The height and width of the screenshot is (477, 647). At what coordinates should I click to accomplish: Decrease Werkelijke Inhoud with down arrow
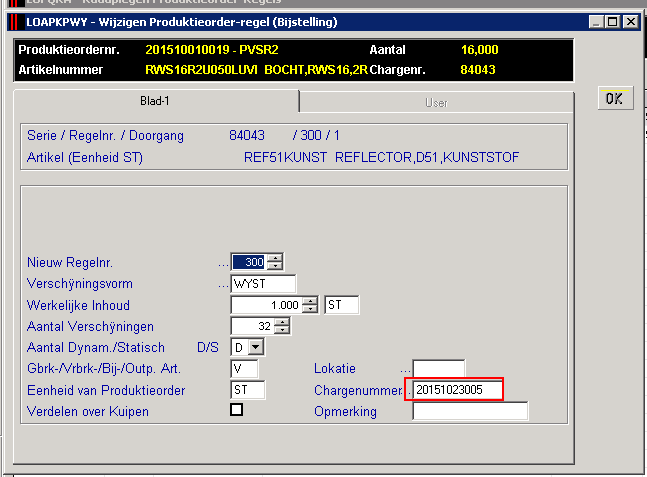(x=310, y=309)
